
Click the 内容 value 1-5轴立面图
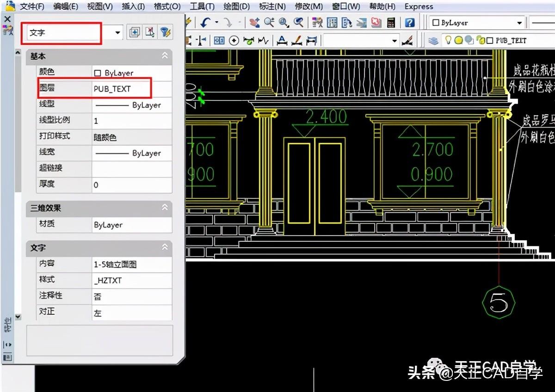pyautogui.click(x=115, y=264)
